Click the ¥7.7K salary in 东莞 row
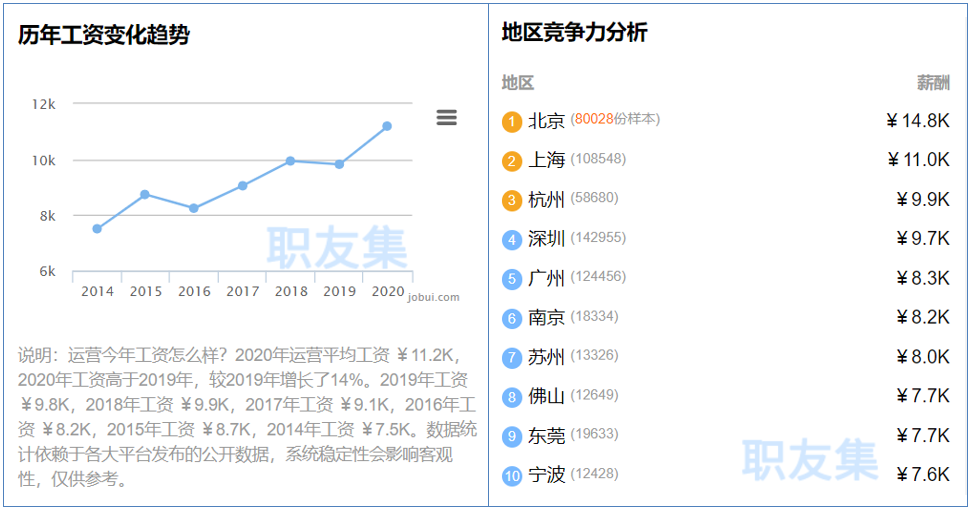The image size is (971, 511). click(923, 435)
